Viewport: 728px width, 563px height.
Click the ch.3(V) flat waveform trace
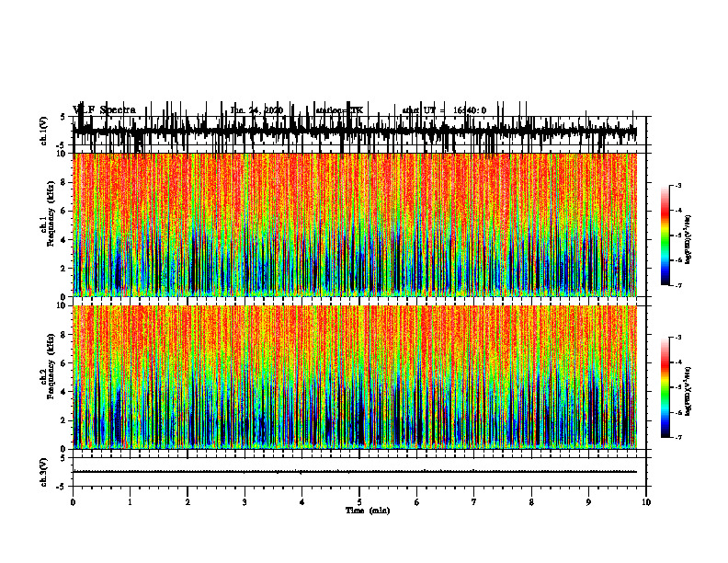(x=355, y=472)
